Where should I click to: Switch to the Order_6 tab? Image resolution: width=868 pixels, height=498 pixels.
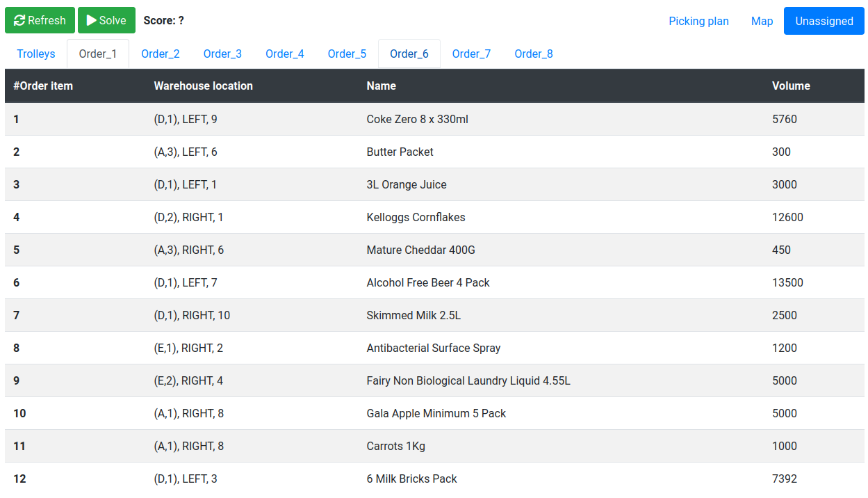(409, 54)
